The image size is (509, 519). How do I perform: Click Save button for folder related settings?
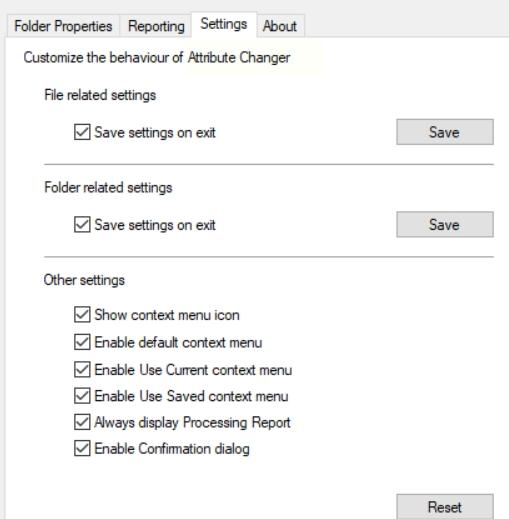[445, 224]
